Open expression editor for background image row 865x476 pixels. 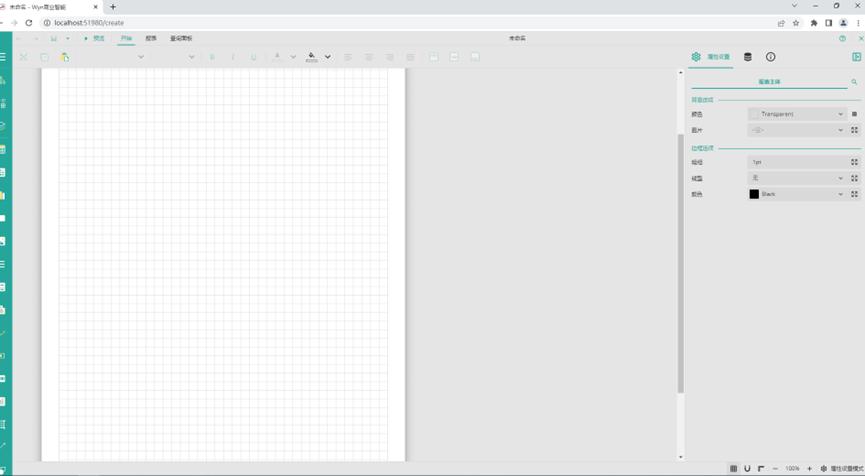pyautogui.click(x=855, y=130)
